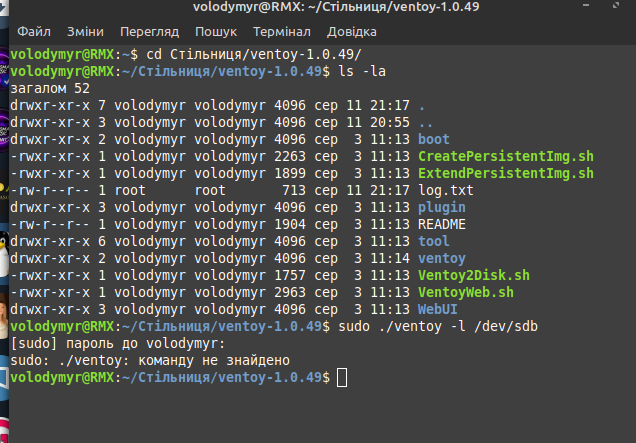Click ExtendPersistentImg.sh in the listing
Viewport: 636px width, 443px height.
coord(506,173)
